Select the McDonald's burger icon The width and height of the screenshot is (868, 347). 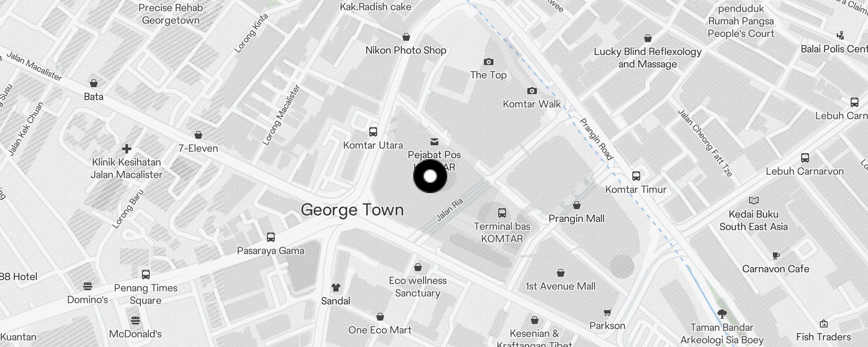135,321
